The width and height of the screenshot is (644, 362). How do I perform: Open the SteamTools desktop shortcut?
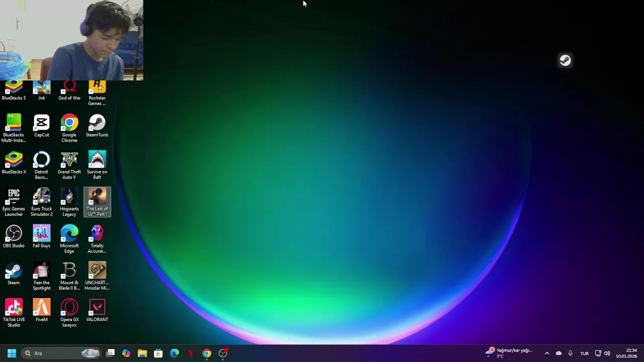(x=97, y=126)
